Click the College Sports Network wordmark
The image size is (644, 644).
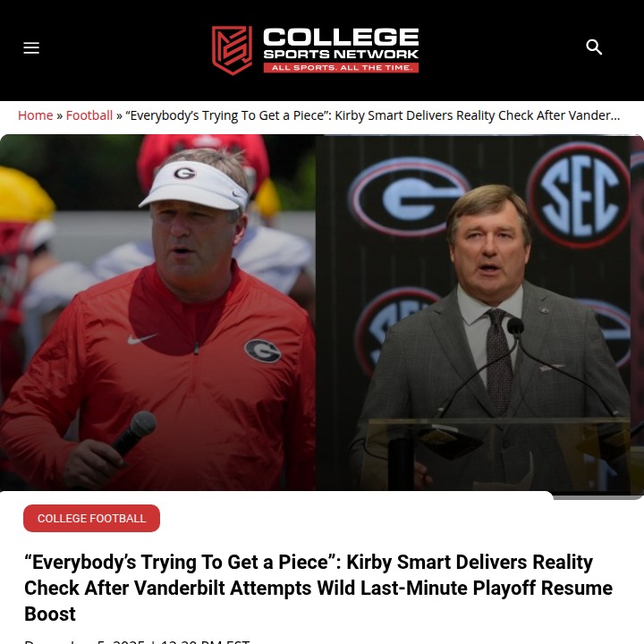pos(340,42)
